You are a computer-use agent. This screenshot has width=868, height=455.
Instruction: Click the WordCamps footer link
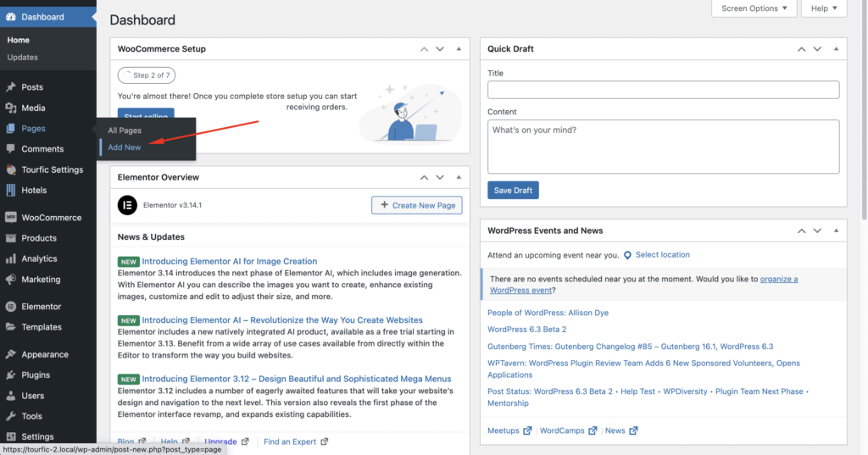[562, 430]
